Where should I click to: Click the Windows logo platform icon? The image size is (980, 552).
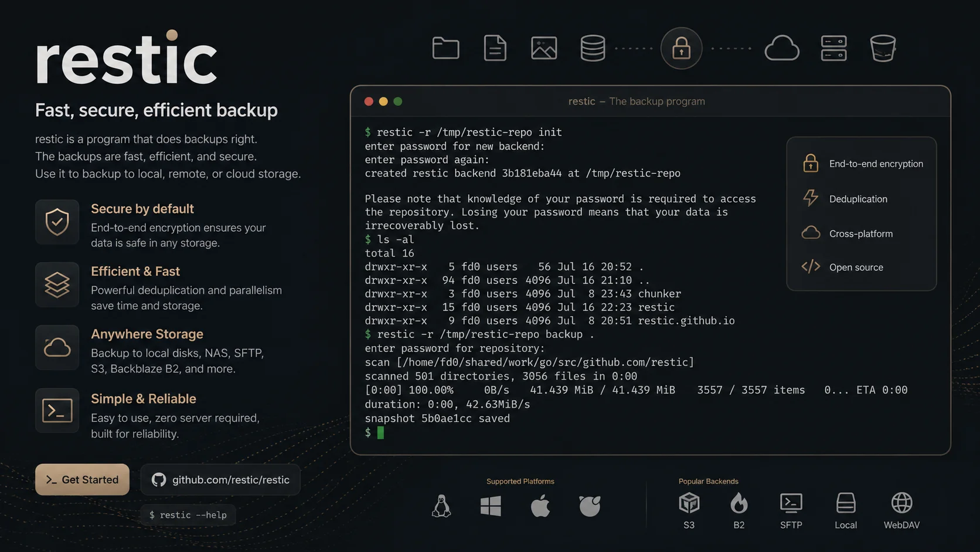[x=491, y=506]
